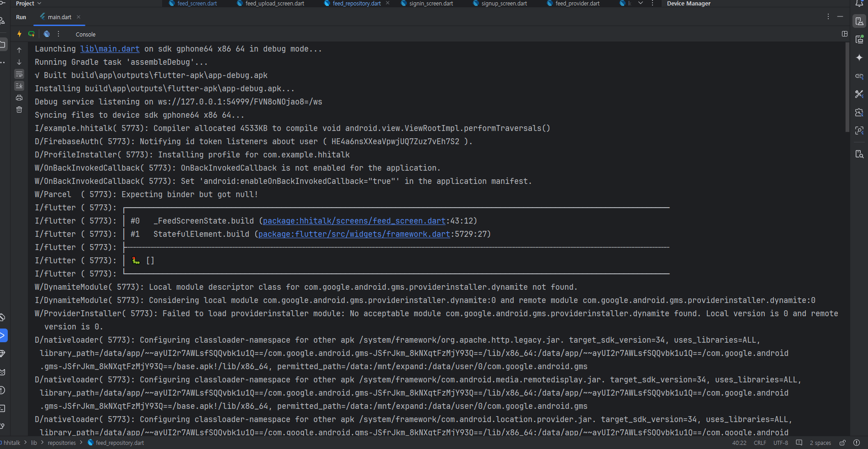Screen dimensions: 868x449
Task: Switch to feed_screen.dart editor tab
Action: coord(193,3)
